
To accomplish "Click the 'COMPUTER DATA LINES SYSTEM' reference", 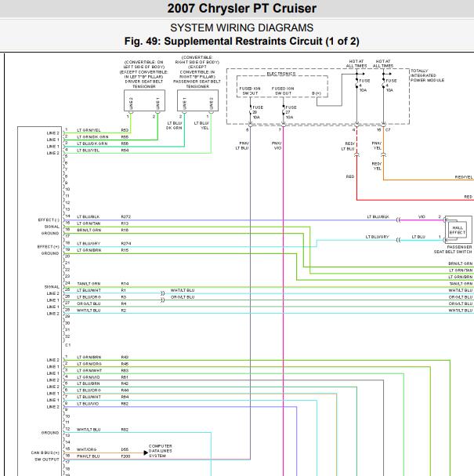I will pos(161,451).
